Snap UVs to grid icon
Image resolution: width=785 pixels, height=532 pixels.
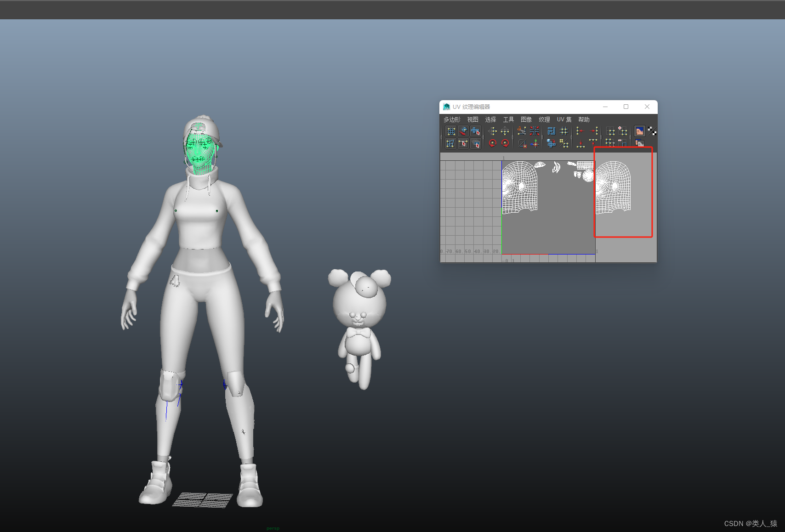click(564, 131)
